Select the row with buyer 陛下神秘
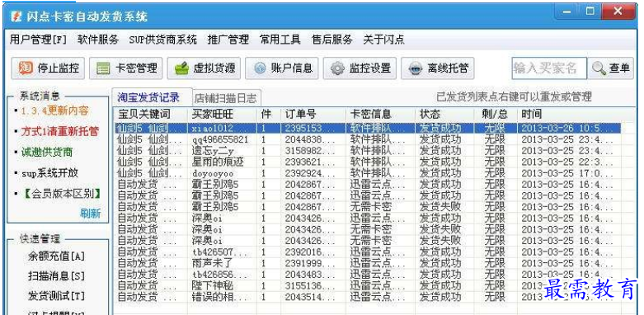The image size is (644, 315). pos(367,285)
